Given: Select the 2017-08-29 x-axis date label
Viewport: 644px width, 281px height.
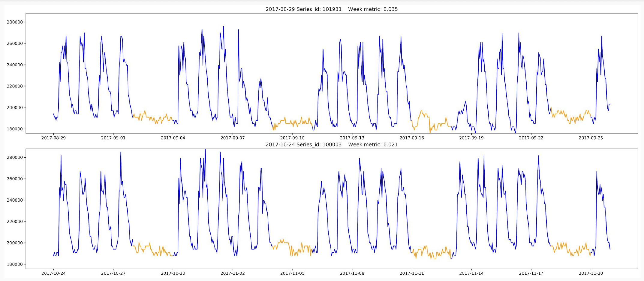Looking at the screenshot, I should coord(53,138).
